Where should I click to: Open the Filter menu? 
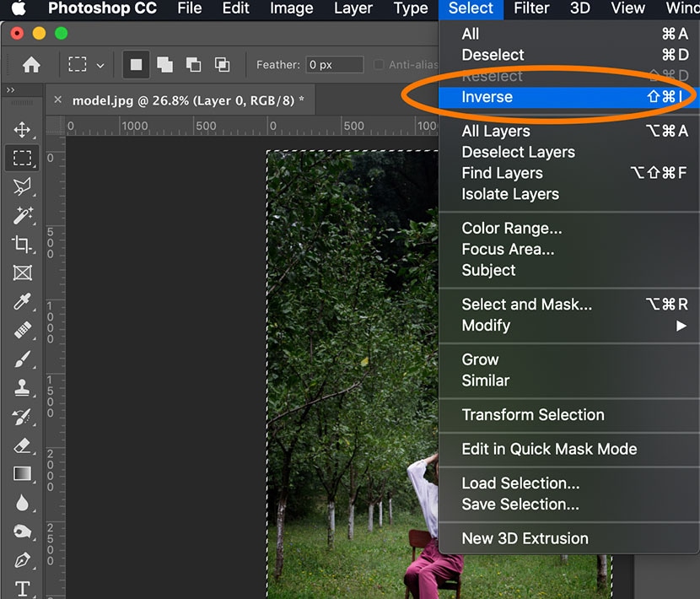(531, 8)
